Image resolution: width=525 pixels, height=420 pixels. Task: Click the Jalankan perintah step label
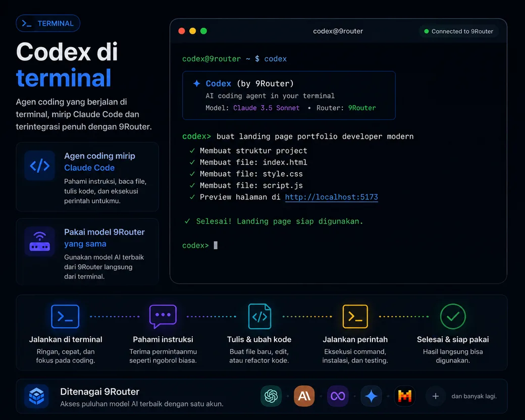coord(355,339)
